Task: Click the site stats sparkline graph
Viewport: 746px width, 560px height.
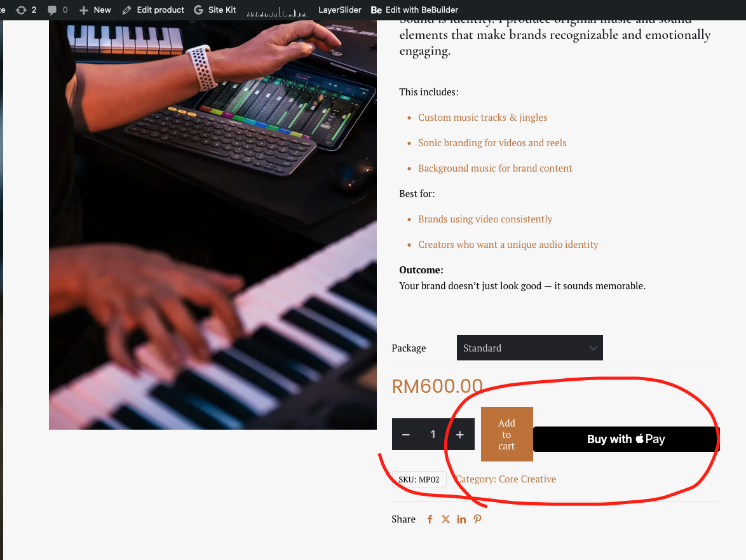Action: tap(278, 11)
